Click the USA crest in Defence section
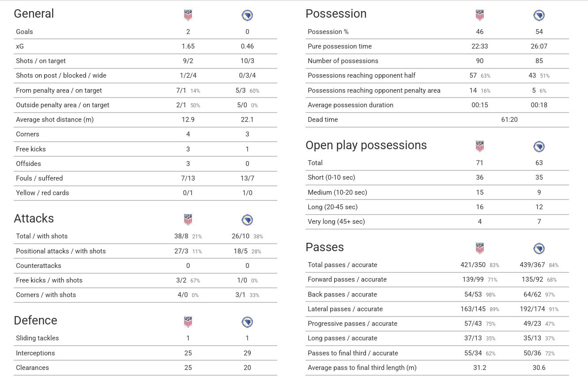The width and height of the screenshot is (588, 377). [x=188, y=322]
